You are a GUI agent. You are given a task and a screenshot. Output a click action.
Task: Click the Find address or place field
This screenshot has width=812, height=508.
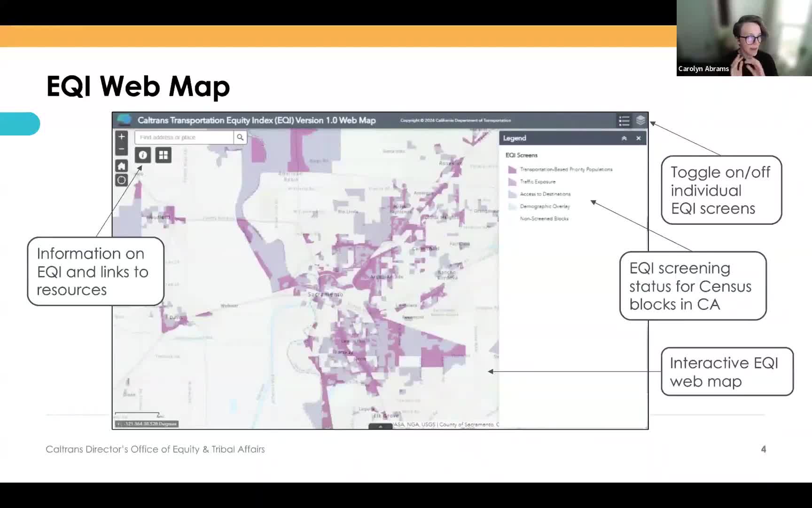pyautogui.click(x=183, y=137)
